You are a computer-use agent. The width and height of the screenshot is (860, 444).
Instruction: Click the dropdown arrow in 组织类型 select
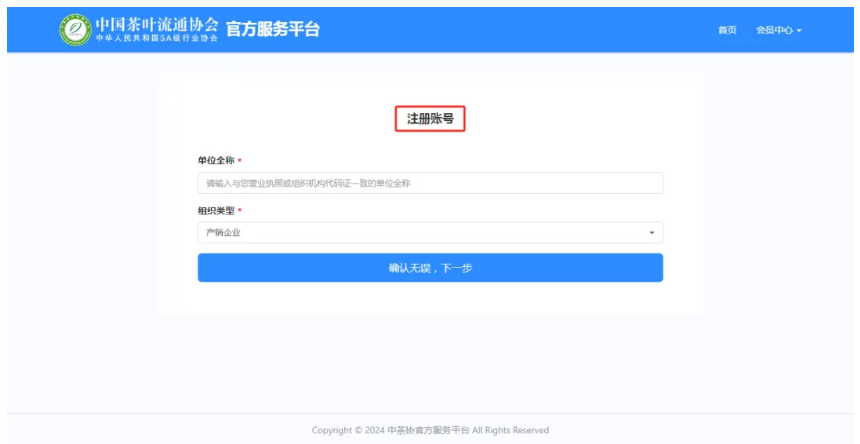652,233
